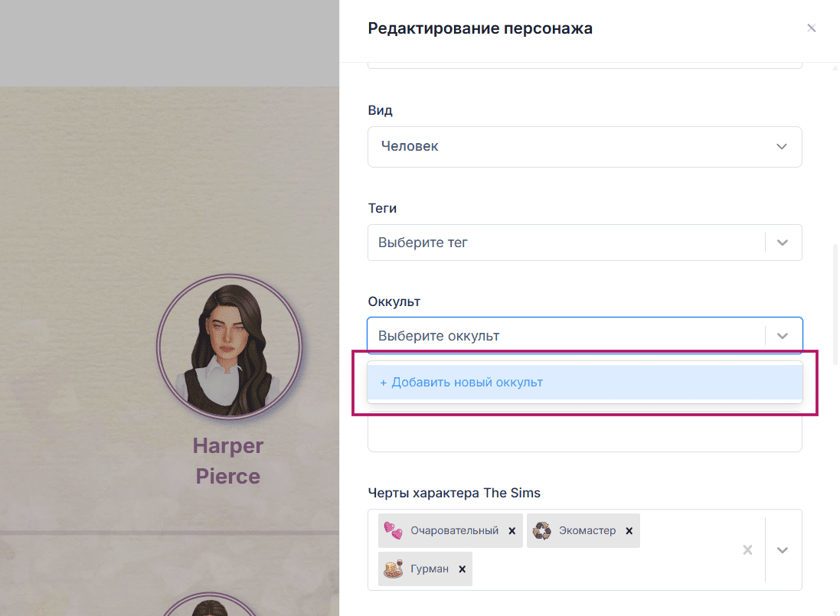The height and width of the screenshot is (616, 840).
Task: Toggle the Оккульт dropdown chevron
Action: coord(782,336)
